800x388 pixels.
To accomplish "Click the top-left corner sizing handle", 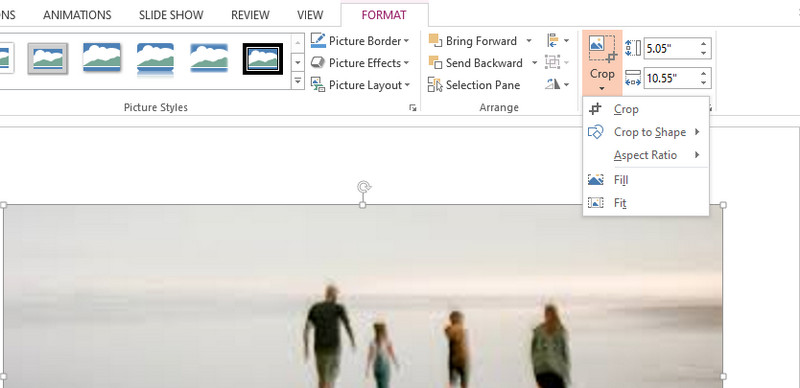I will pyautogui.click(x=3, y=205).
